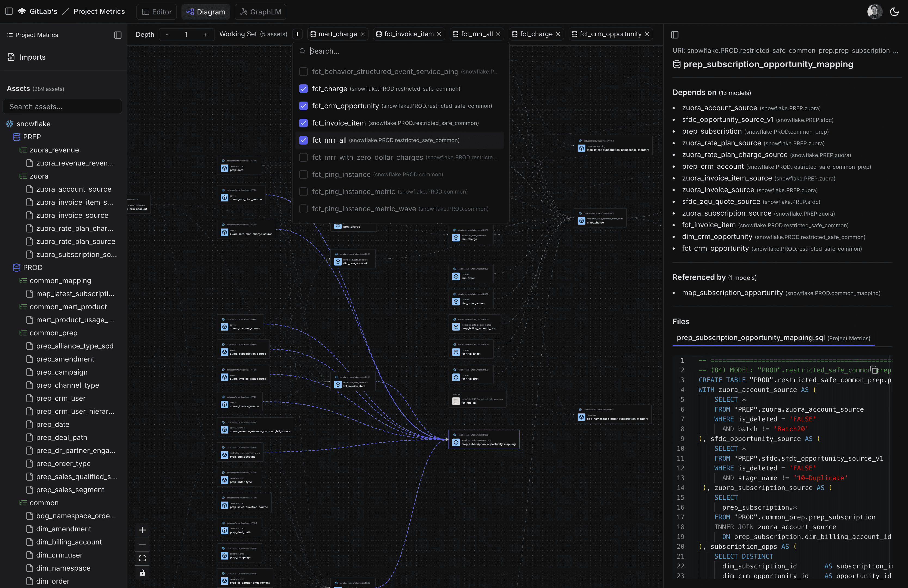This screenshot has height=588, width=908.
Task: Switch to the Editor tab
Action: (x=157, y=12)
